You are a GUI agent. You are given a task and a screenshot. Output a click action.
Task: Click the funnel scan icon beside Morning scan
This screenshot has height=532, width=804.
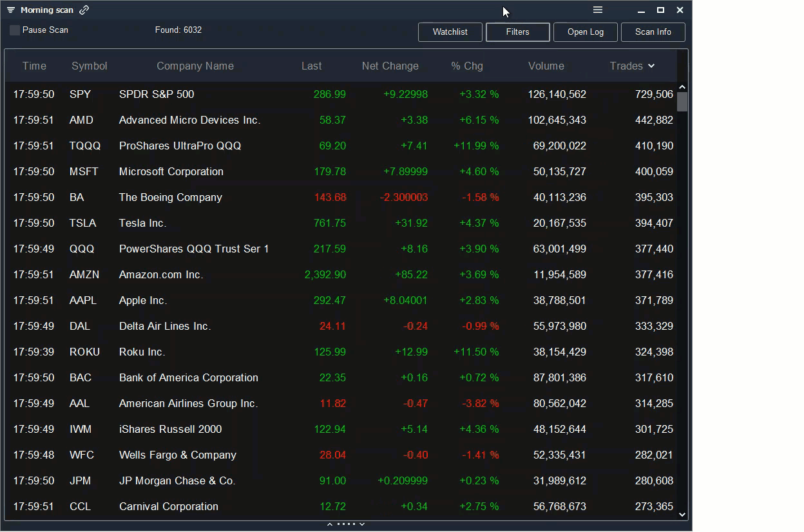[10, 10]
